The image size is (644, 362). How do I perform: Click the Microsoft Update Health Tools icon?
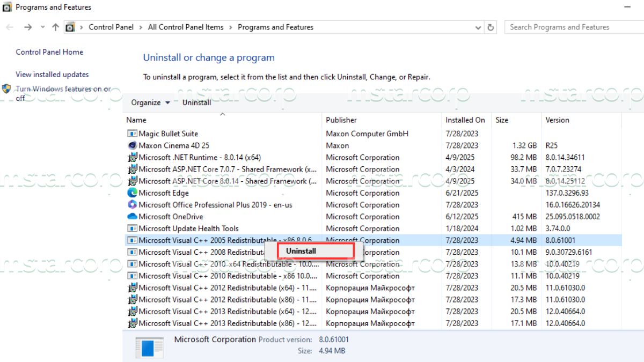pyautogui.click(x=132, y=228)
